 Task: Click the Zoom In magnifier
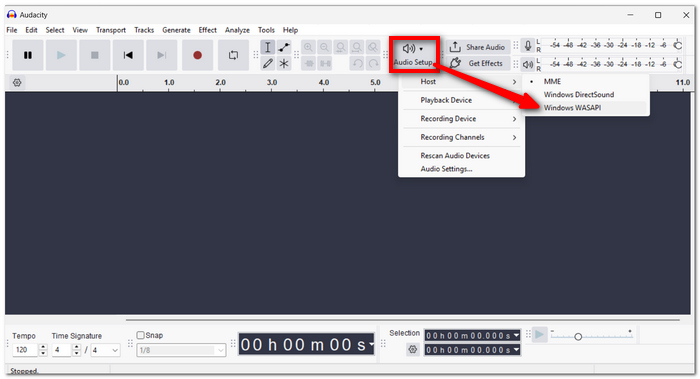[x=308, y=47]
